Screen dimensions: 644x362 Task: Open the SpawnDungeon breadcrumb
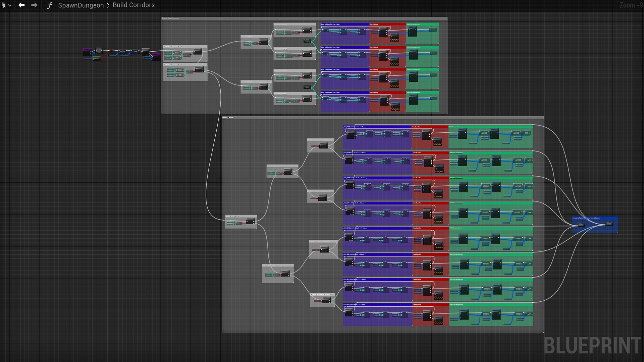click(x=81, y=5)
